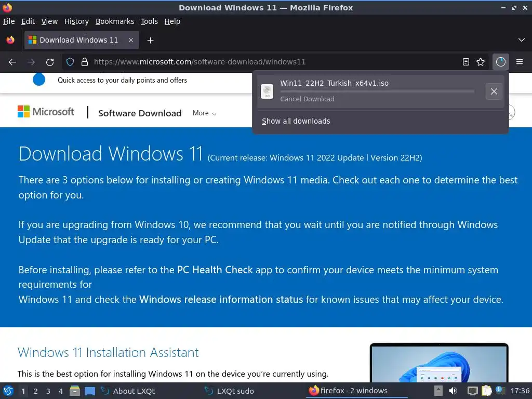The width and height of the screenshot is (532, 399).
Task: Expand the list all tabs chevron
Action: pos(522,40)
